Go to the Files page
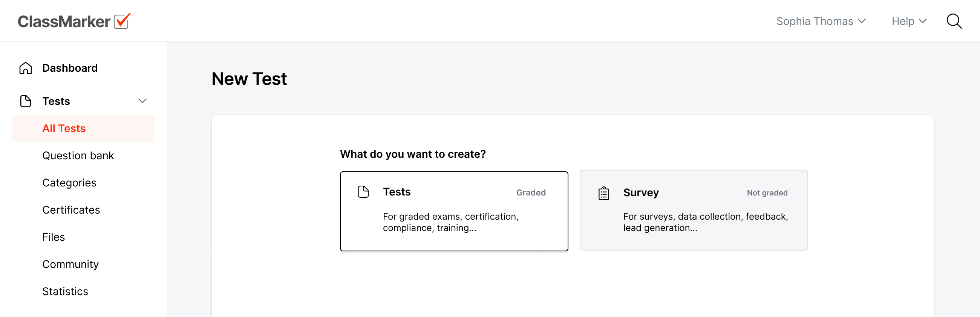 click(54, 237)
